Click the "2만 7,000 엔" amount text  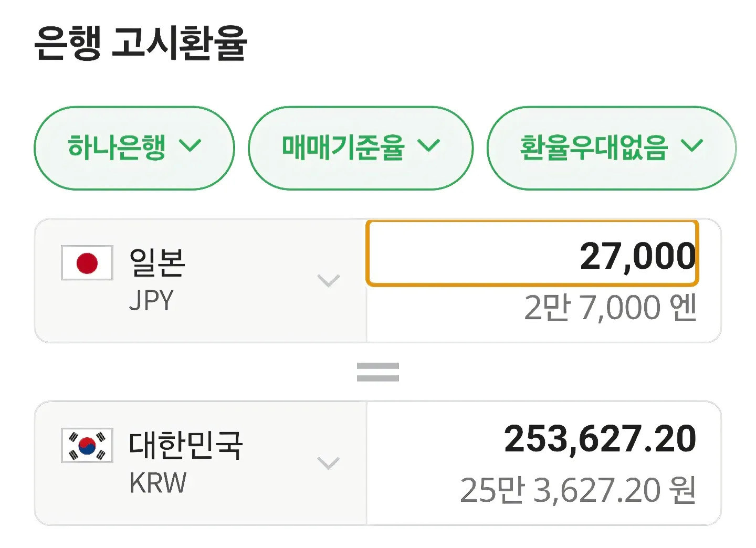click(x=610, y=308)
